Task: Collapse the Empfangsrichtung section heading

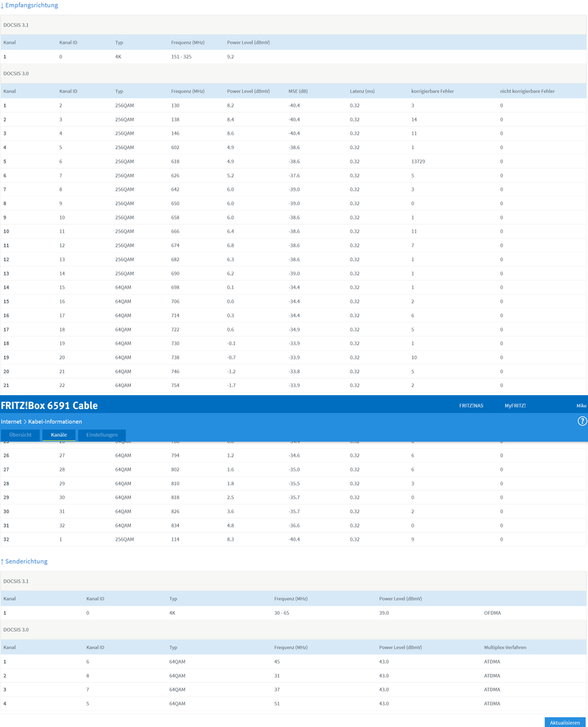Action: 30,5
